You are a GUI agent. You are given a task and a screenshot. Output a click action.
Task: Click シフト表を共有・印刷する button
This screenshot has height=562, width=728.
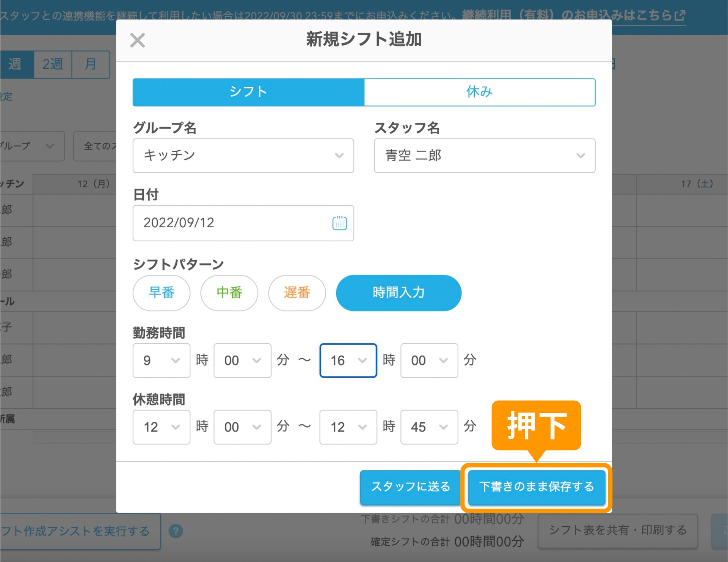pyautogui.click(x=617, y=530)
